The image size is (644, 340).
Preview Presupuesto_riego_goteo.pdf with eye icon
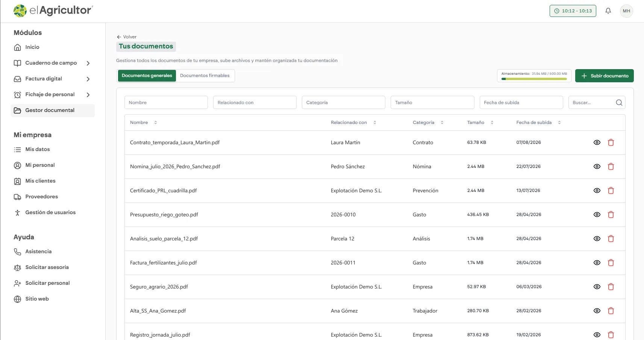597,215
